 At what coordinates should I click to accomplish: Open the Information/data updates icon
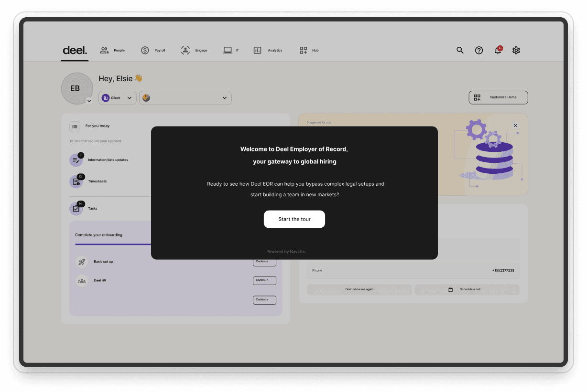[x=76, y=160]
